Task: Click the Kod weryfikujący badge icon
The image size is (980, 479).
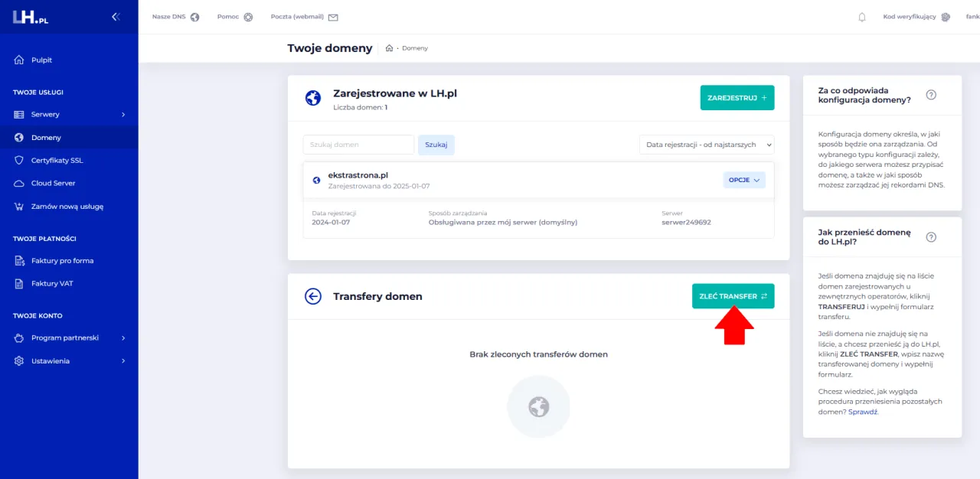Action: pos(946,17)
